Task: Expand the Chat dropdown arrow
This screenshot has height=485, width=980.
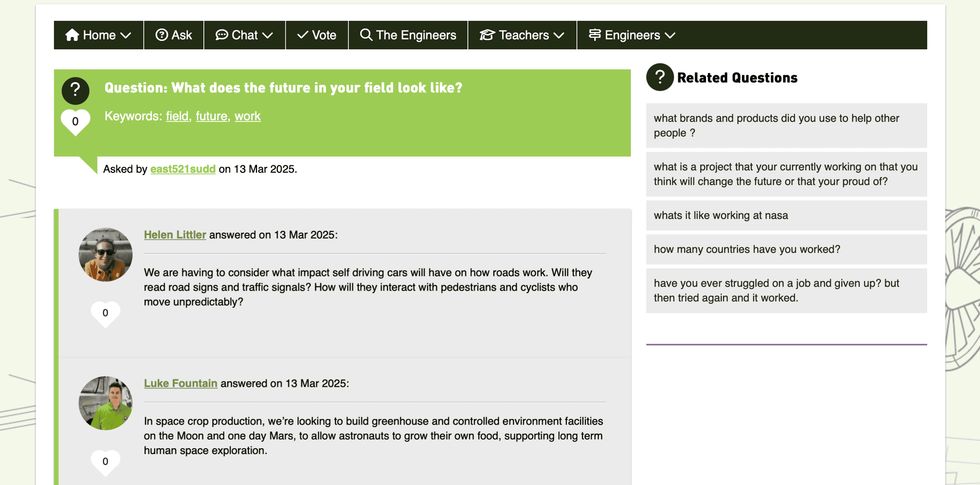Action: [268, 35]
